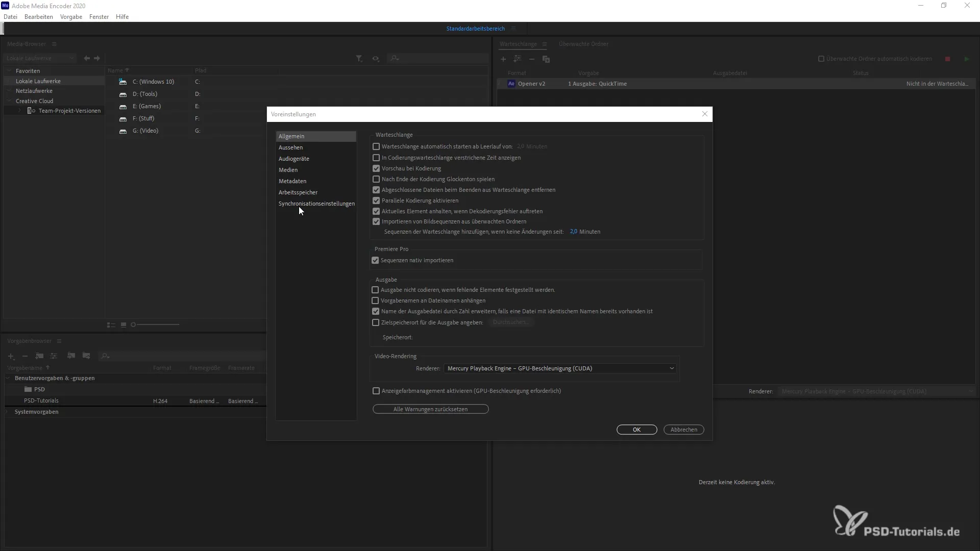
Task: Enable Glockenton spielen checkbox
Action: click(x=376, y=179)
